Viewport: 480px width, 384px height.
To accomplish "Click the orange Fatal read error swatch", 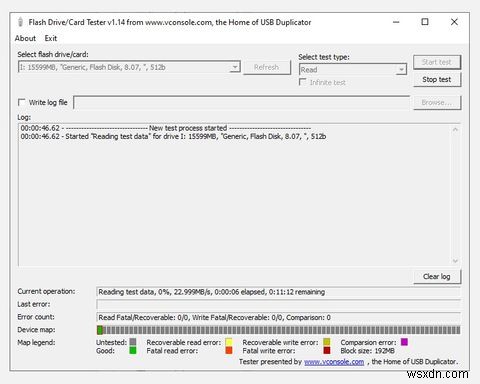I will pos(229,350).
